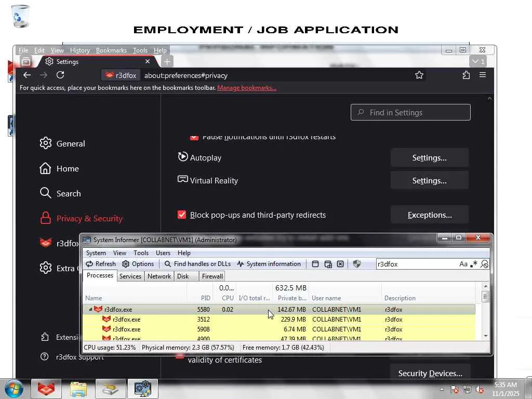Image resolution: width=532 pixels, height=399 pixels.
Task: Switch to the Firewall tab
Action: tap(212, 276)
